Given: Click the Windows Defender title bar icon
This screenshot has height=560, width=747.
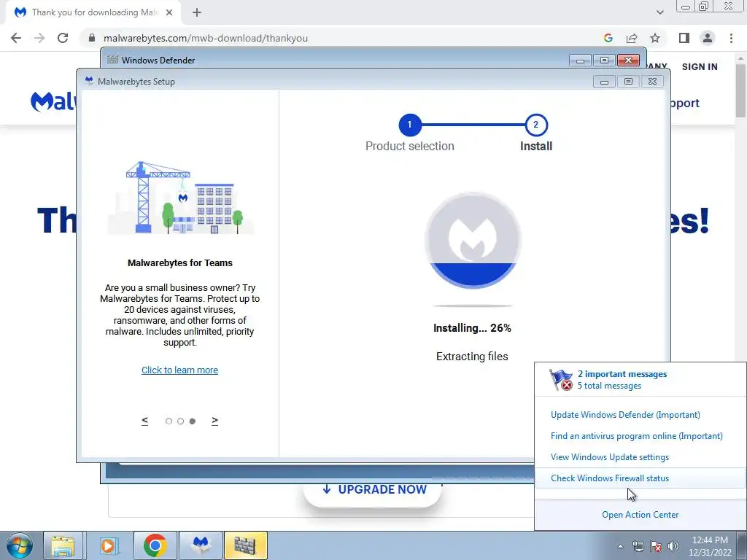Looking at the screenshot, I should click(x=112, y=60).
